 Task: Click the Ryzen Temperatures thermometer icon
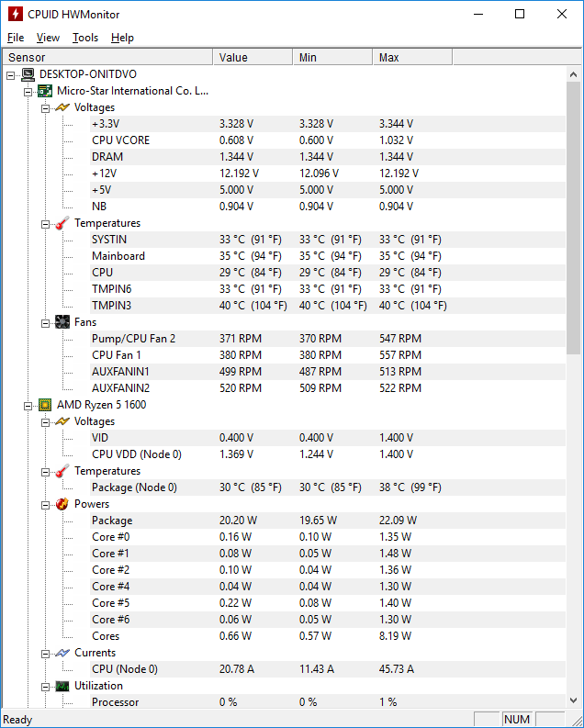click(x=62, y=471)
